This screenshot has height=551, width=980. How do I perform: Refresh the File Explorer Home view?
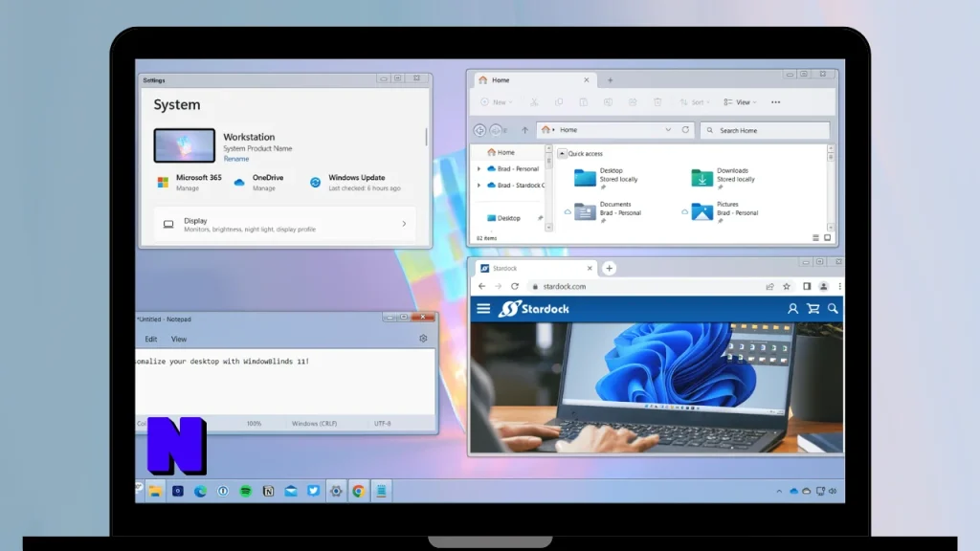(685, 130)
